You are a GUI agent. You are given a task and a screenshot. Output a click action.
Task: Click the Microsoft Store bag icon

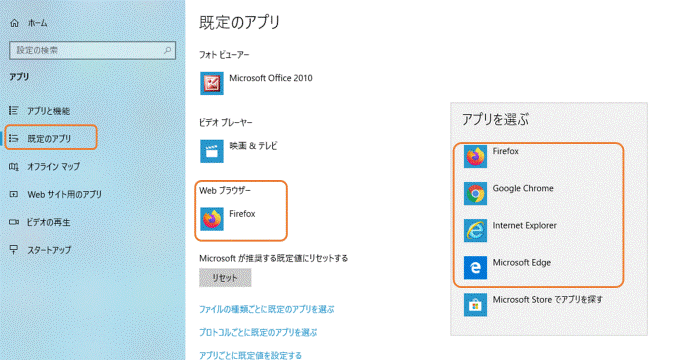pyautogui.click(x=475, y=304)
